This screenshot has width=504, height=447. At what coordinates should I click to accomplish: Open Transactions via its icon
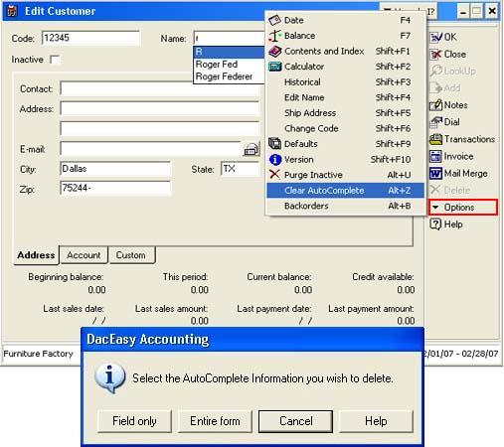(436, 139)
